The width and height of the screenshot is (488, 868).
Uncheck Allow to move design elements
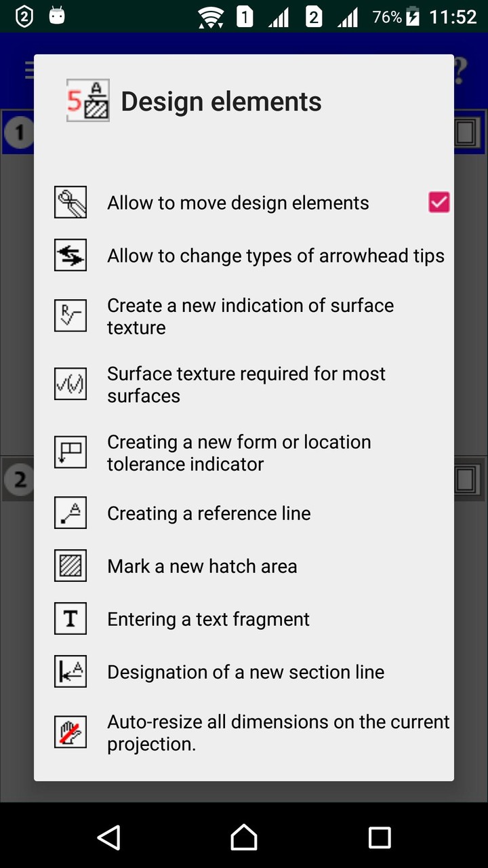pyautogui.click(x=439, y=203)
